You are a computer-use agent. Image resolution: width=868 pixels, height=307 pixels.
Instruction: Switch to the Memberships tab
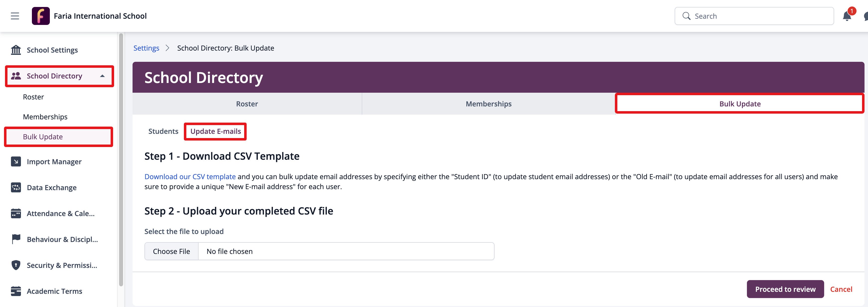[488, 104]
